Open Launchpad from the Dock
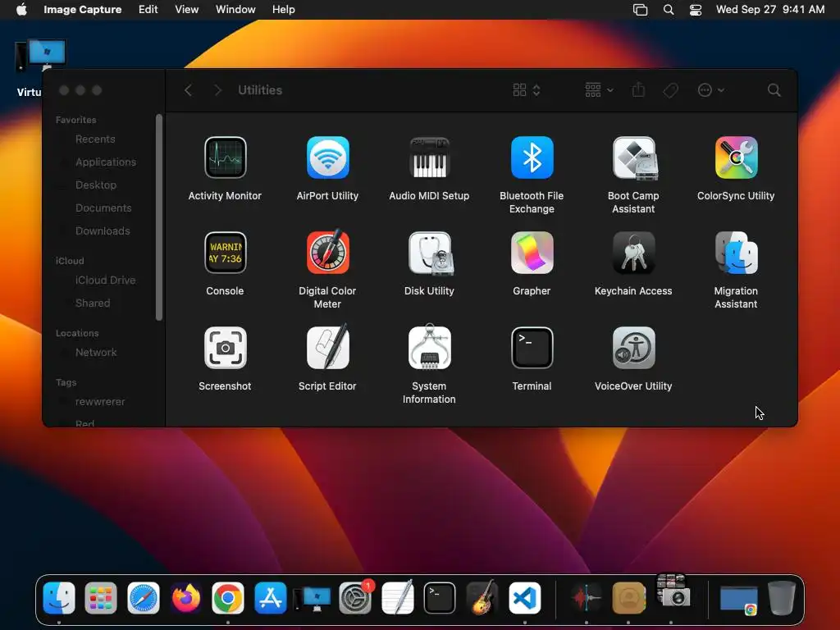This screenshot has height=630, width=840. pos(101,597)
